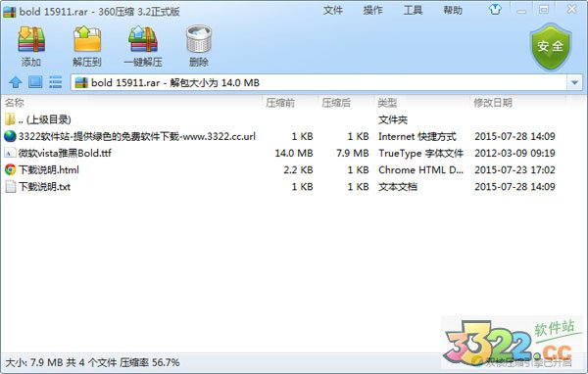Select file 下载说明.html
This screenshot has height=374, width=588.
click(279, 169)
